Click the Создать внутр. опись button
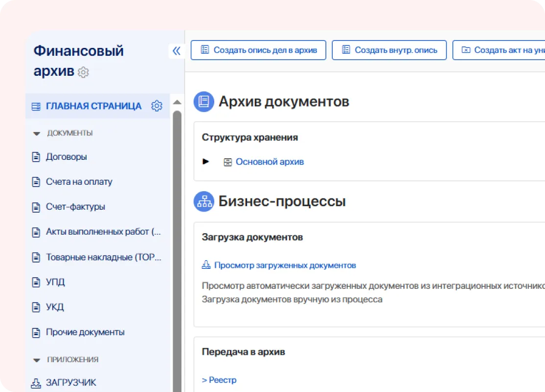545x392 pixels. click(389, 49)
